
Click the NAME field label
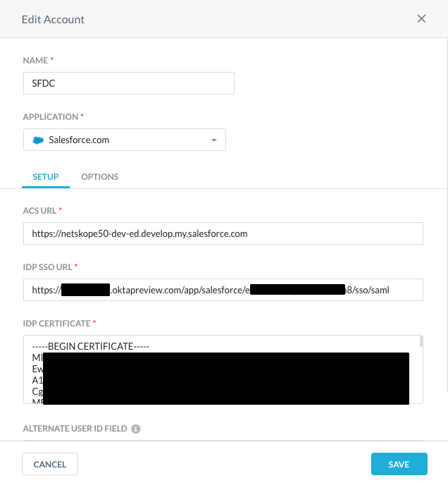click(x=35, y=61)
